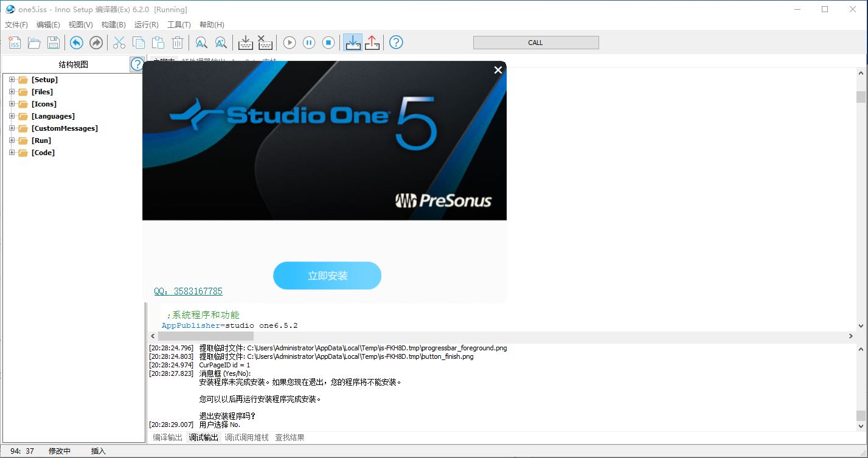Viewport: 868px width, 458px height.
Task: Expand the [Setup] section in structure view
Action: tap(11, 79)
